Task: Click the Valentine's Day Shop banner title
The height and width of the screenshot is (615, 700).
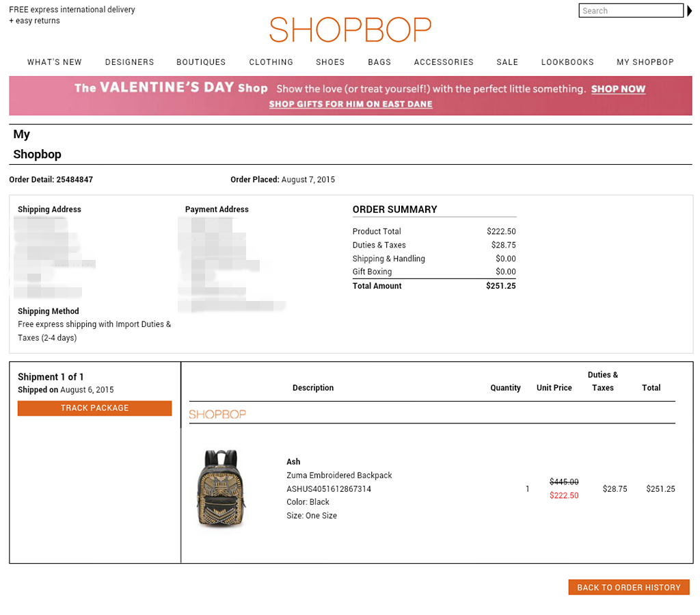Action: tap(171, 87)
